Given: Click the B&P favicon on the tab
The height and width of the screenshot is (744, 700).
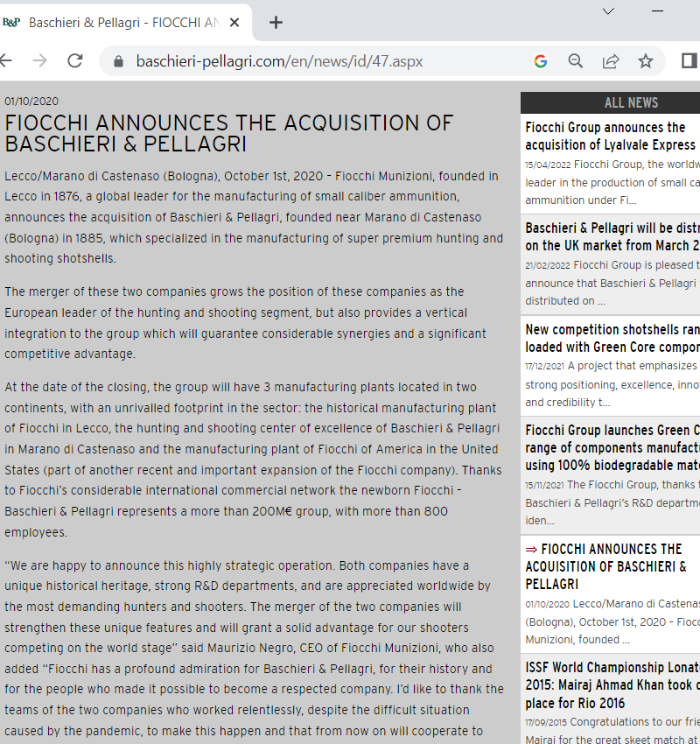Looking at the screenshot, I should pos(11,22).
